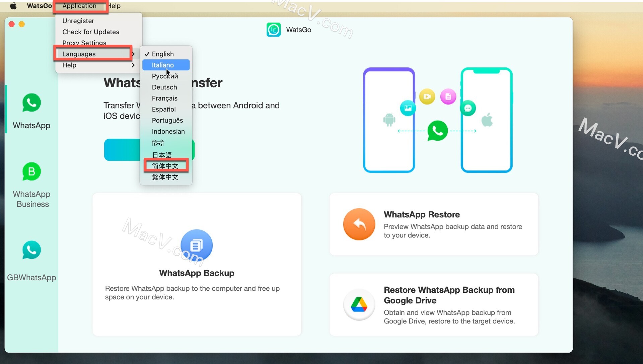The width and height of the screenshot is (643, 364).
Task: Select Unregister from Application menu
Action: coord(78,21)
